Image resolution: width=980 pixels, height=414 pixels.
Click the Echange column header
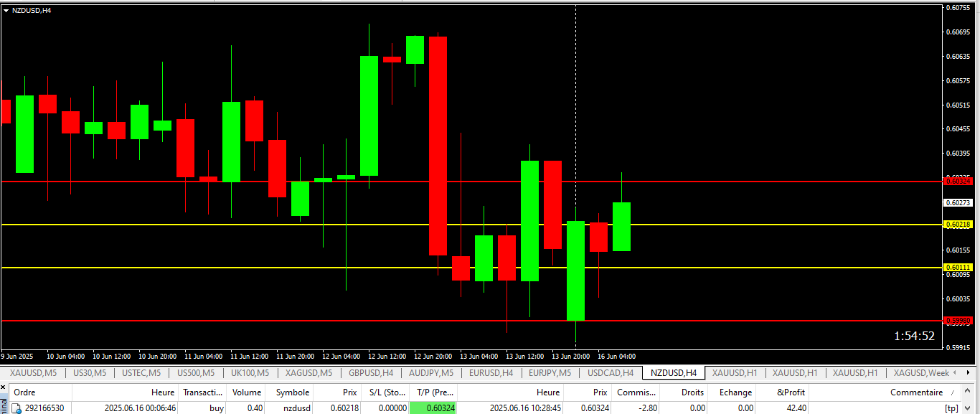732,392
